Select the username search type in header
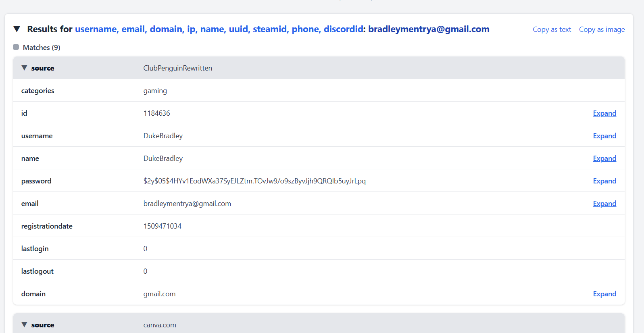 pyautogui.click(x=96, y=29)
